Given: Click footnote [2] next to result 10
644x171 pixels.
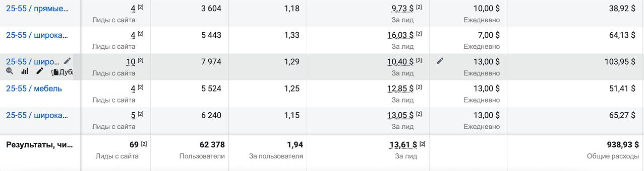Looking at the screenshot, I should (140, 60).
